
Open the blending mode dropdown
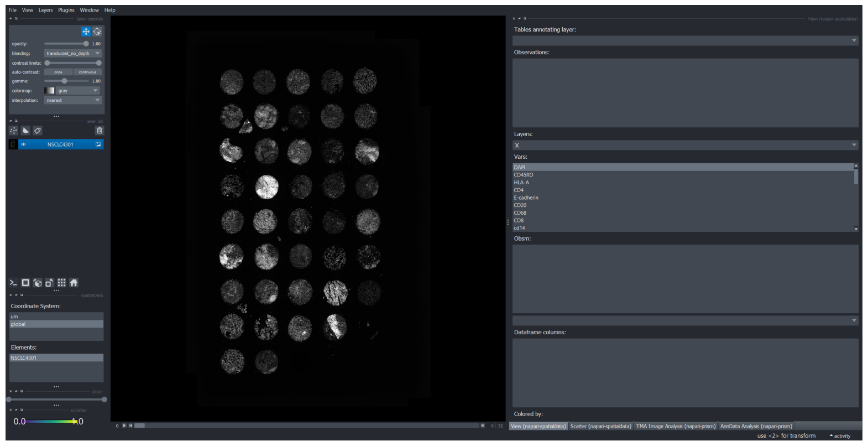click(x=73, y=54)
